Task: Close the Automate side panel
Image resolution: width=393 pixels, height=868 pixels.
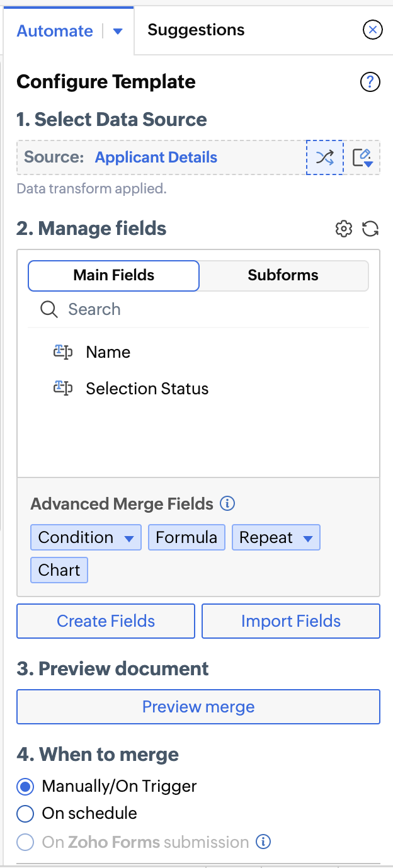Action: 373,30
